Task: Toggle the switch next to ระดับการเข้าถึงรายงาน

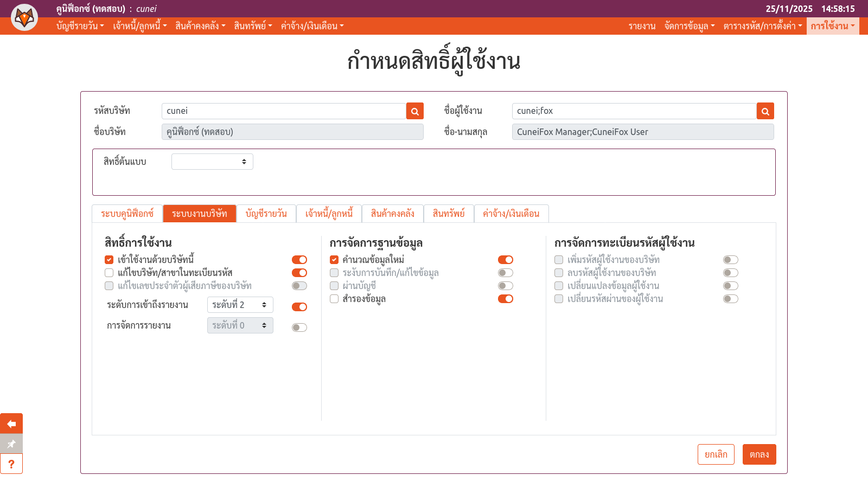Action: 299,307
